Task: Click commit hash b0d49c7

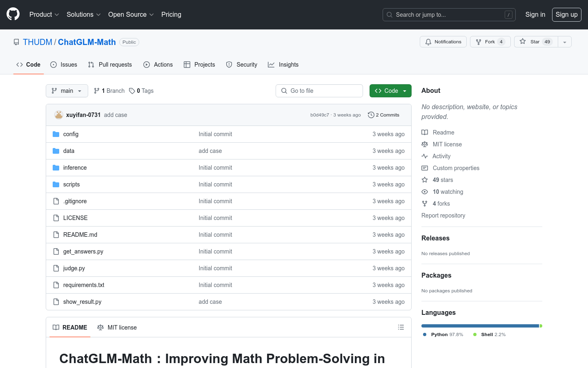Action: click(x=320, y=115)
